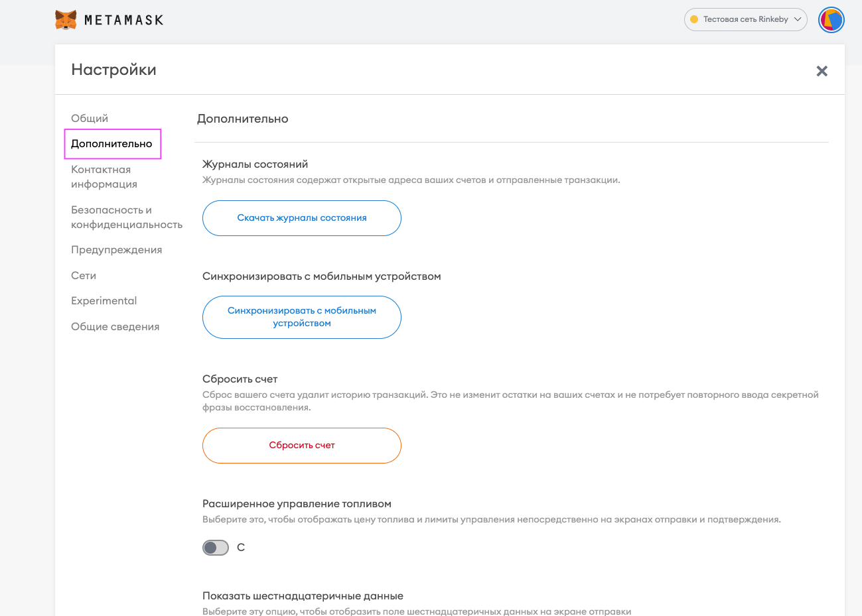This screenshot has height=616, width=862.
Task: Click the hex data description starting Выберите эту опцию
Action: [417, 611]
